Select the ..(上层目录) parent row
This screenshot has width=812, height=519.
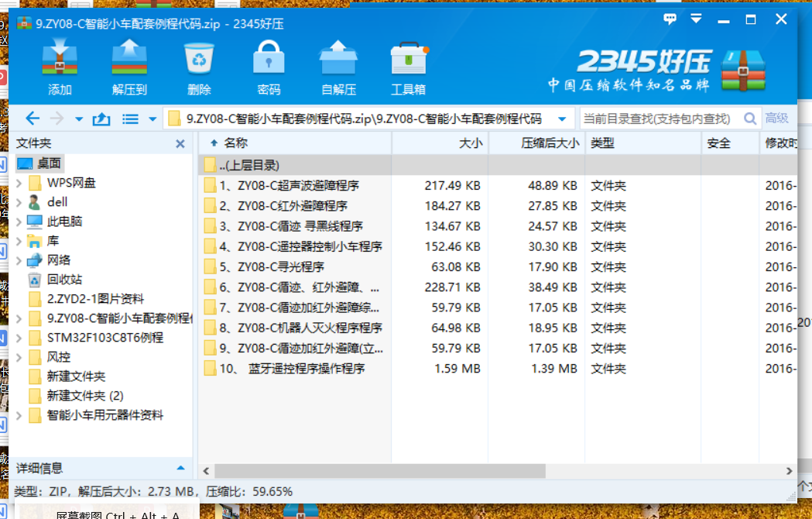tap(498, 165)
